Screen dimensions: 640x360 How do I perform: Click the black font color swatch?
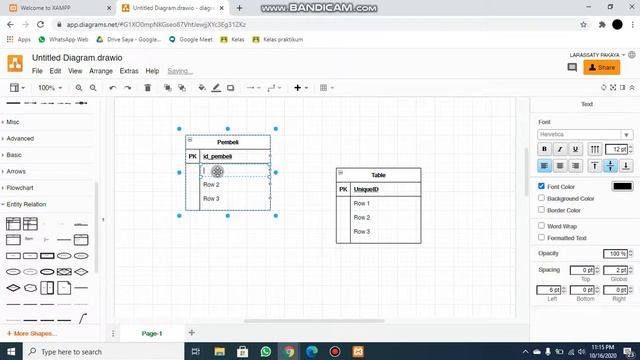click(x=622, y=186)
